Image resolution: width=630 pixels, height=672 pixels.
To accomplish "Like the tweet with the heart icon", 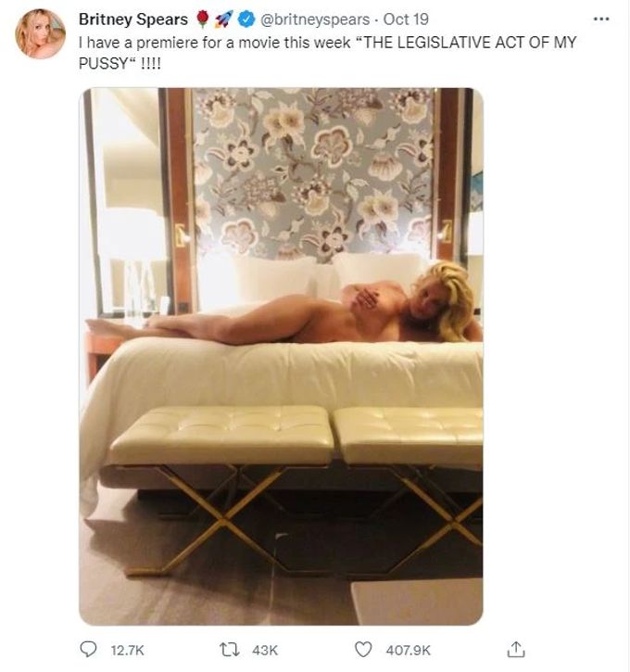I will (x=363, y=650).
